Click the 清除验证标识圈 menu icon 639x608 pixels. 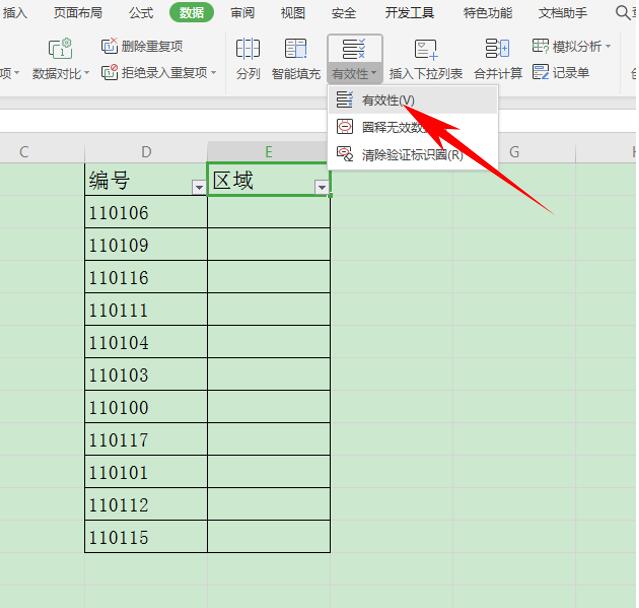tap(345, 154)
